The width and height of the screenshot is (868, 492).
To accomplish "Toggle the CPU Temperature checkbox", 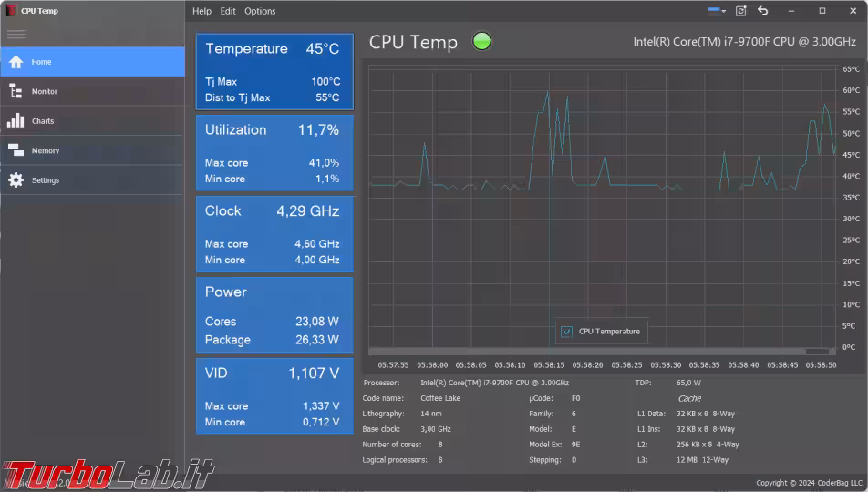I will click(566, 332).
